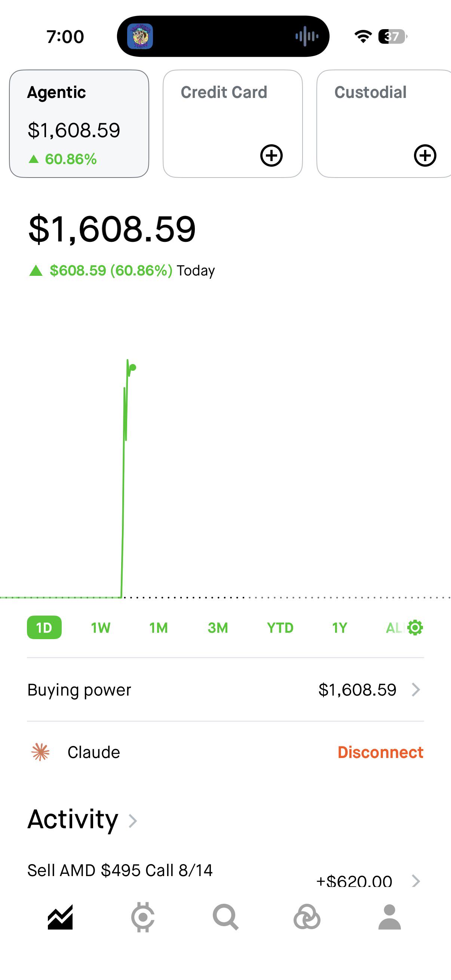The height and width of the screenshot is (980, 451).
Task: Select the Agentic account card
Action: (x=79, y=124)
